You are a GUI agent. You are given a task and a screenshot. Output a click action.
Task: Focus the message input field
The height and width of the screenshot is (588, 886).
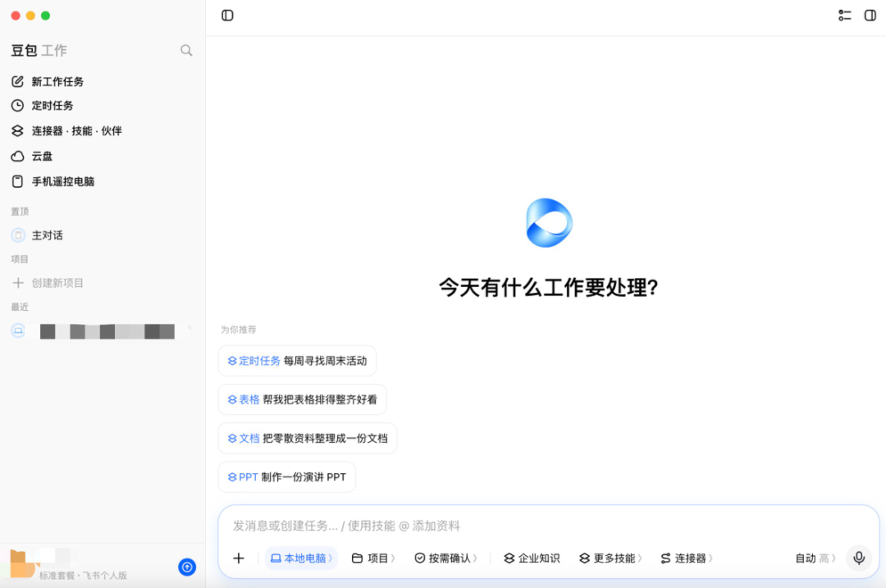(548, 526)
